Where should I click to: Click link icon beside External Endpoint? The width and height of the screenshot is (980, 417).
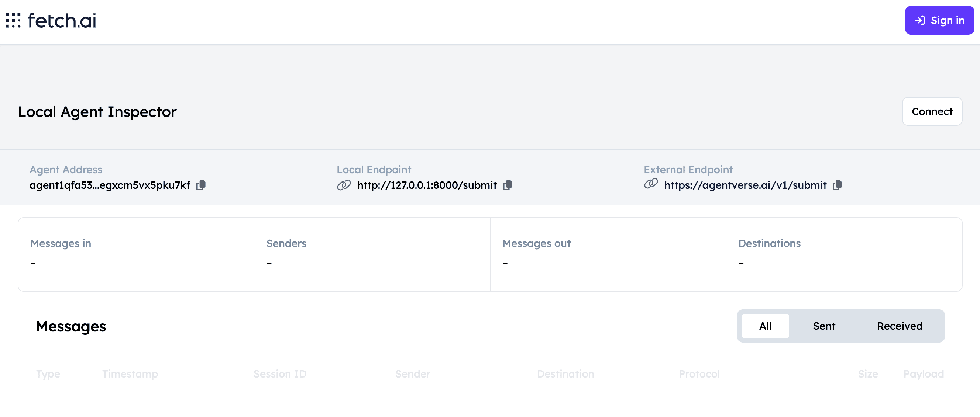click(x=650, y=184)
